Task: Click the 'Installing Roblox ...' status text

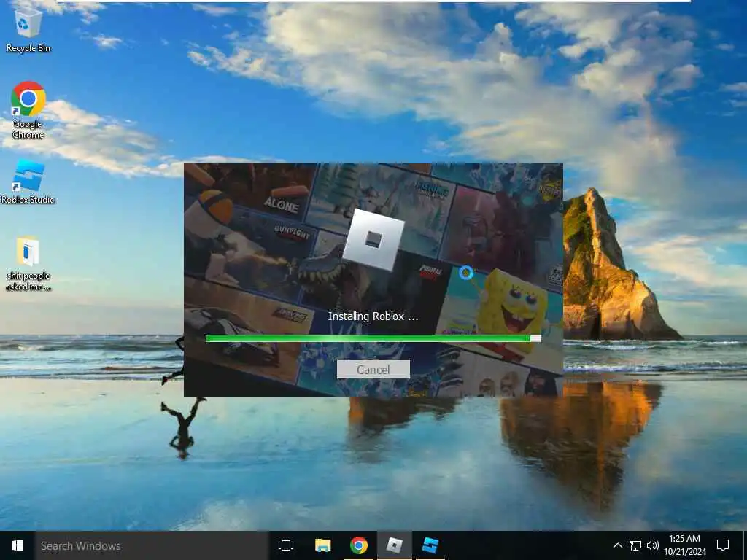Action: [x=373, y=316]
